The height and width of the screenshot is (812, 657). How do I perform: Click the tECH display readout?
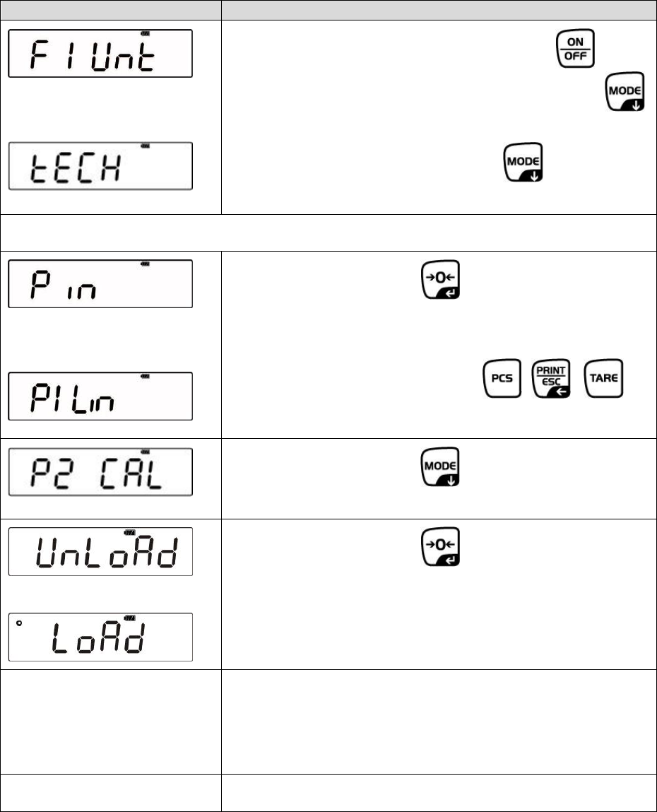[100, 166]
